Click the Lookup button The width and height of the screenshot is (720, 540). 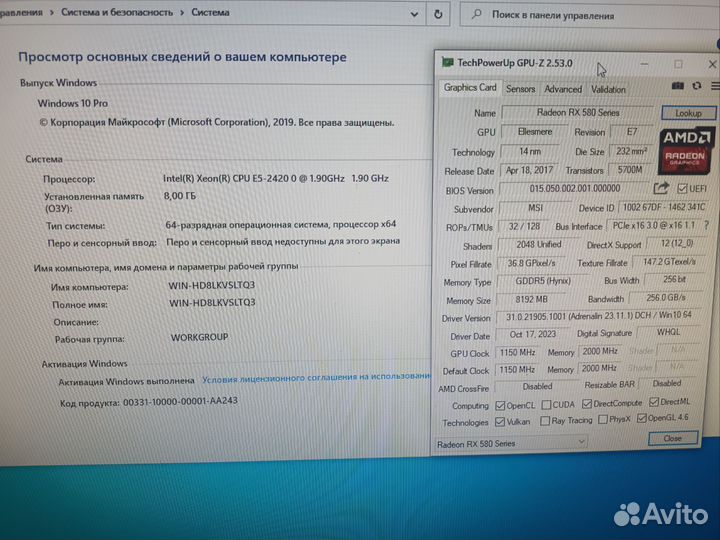click(688, 113)
